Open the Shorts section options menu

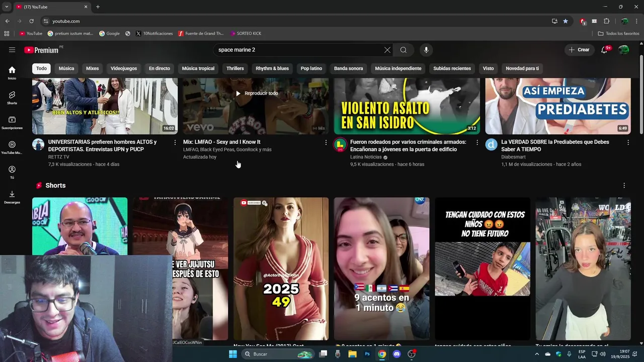click(x=624, y=186)
